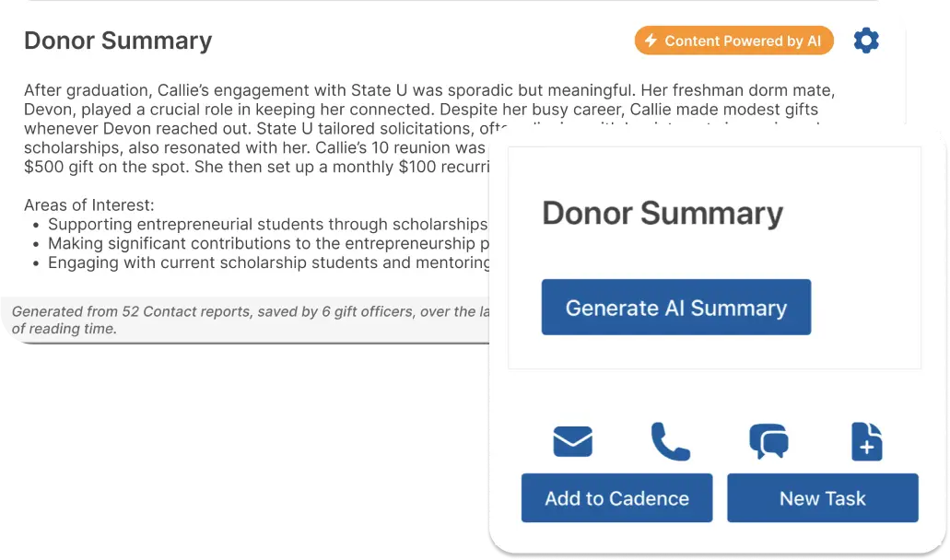Click the Areas of Interest label
Viewport: 950px width, 560px height.
tap(89, 204)
